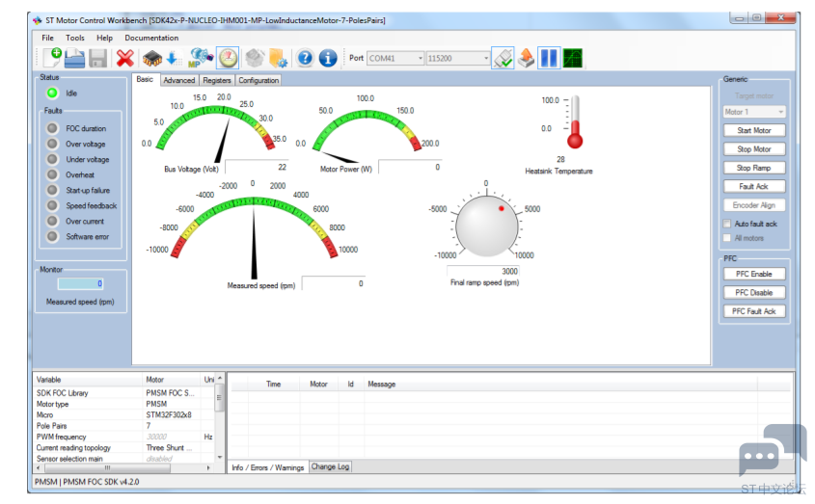Open the COM41 port dropdown
Image resolution: width=815 pixels, height=504 pixels.
coord(395,58)
